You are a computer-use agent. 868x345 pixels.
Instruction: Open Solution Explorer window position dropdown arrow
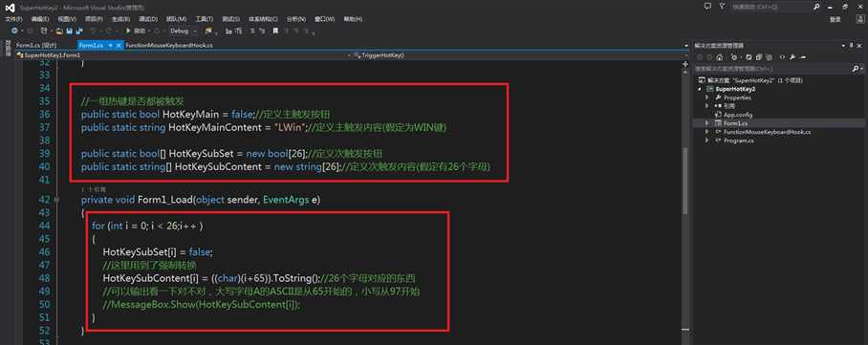(x=843, y=46)
